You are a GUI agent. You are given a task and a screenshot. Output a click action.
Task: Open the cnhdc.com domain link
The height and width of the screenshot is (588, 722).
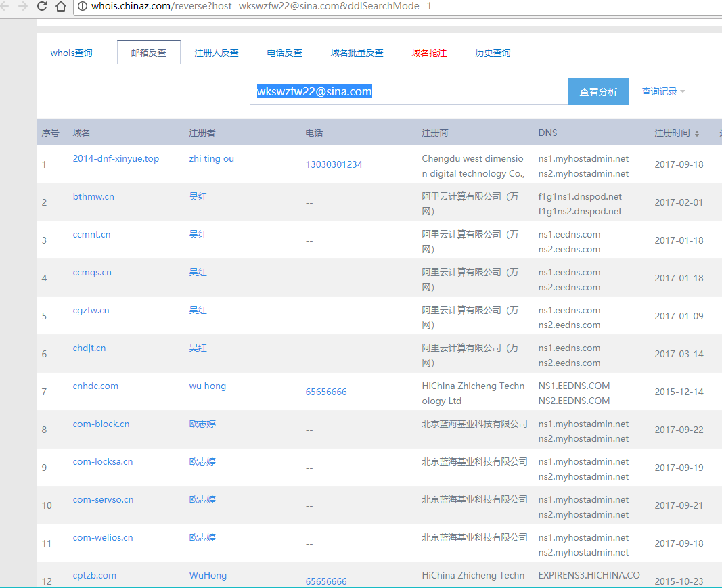(95, 386)
